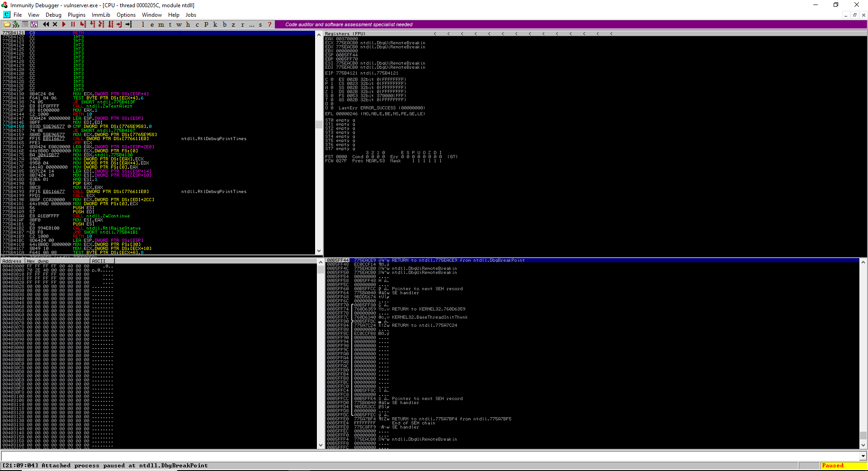
Task: Click disassembly pane scroll-up arrow
Action: tap(319, 34)
